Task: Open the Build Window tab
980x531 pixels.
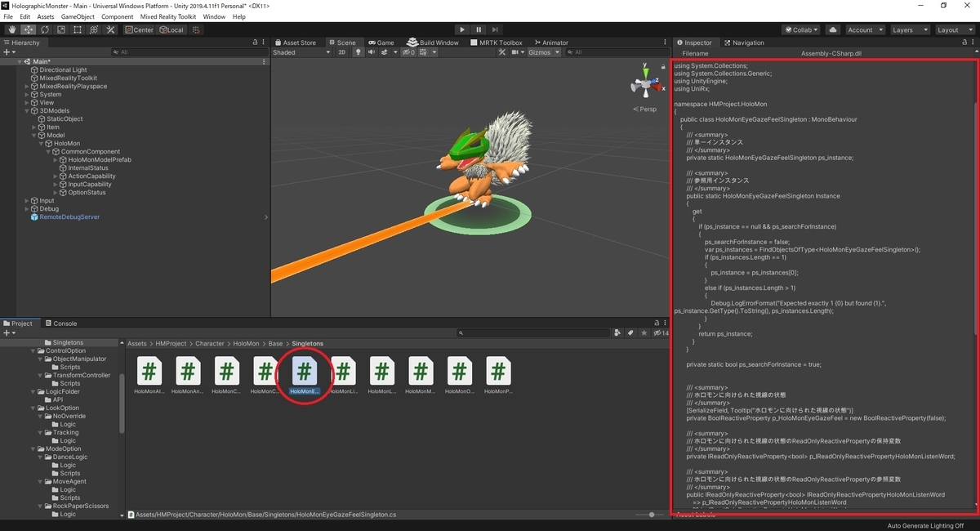Action: [x=433, y=42]
